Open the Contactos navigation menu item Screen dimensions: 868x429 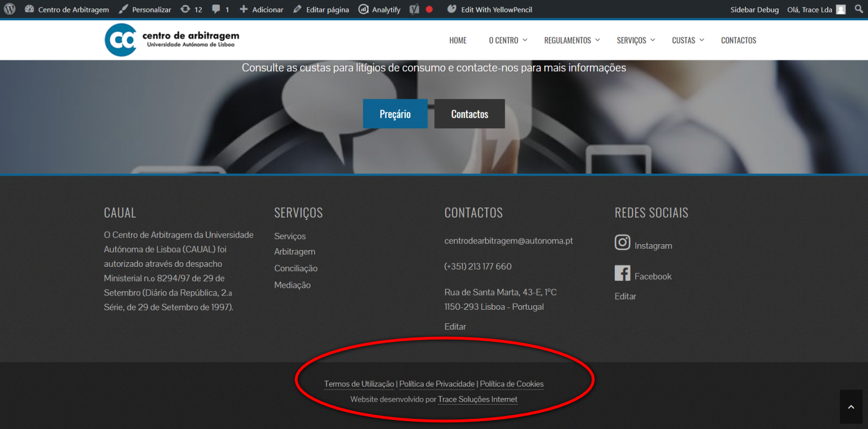738,40
